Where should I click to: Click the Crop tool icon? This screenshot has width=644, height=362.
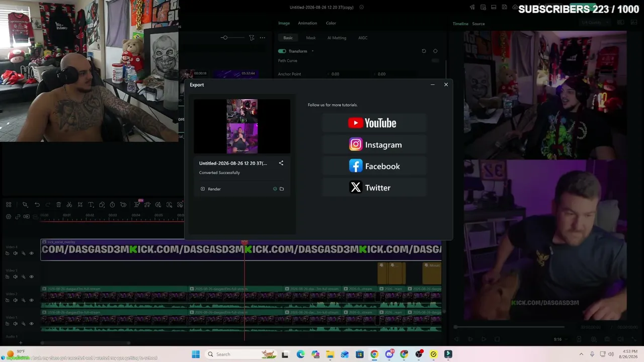point(80,205)
